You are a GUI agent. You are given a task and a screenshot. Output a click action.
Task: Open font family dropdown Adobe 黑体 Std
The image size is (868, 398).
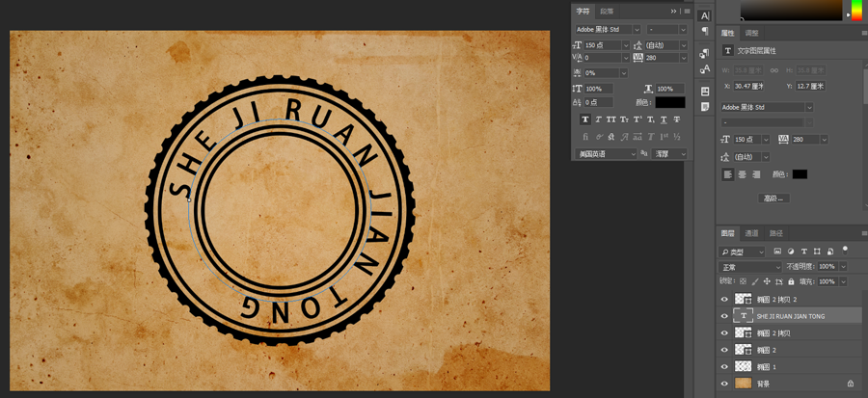point(608,29)
